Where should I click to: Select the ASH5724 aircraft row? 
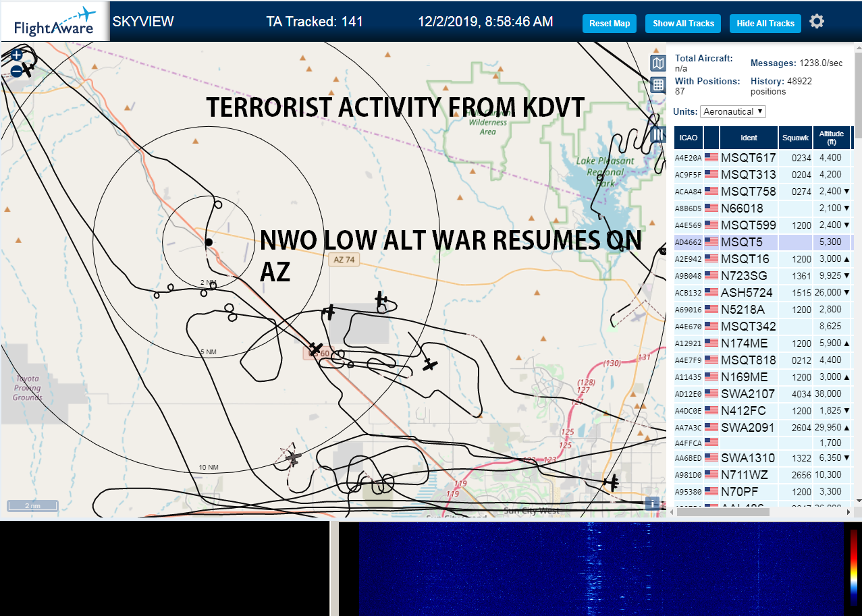click(x=763, y=293)
